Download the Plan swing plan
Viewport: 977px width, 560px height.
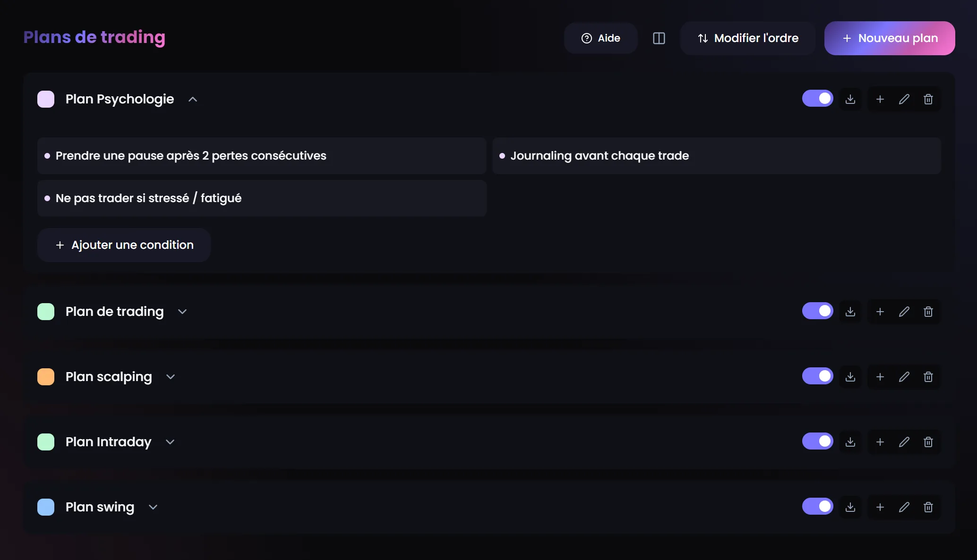850,507
